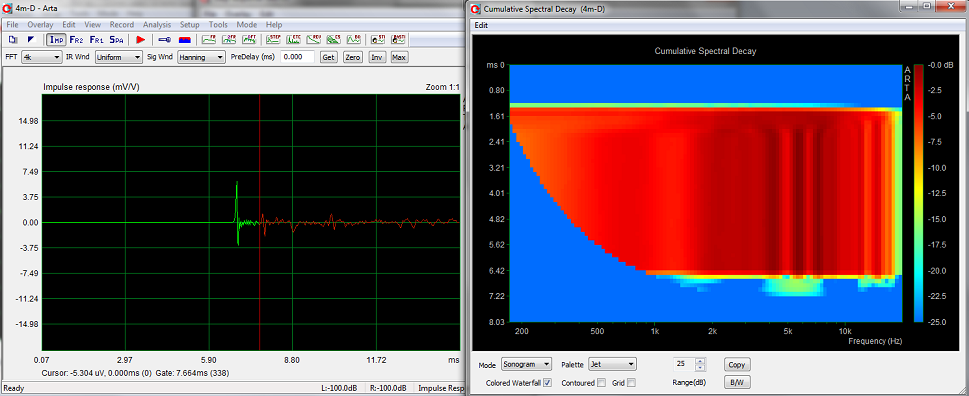Select the Fr1 single-channel frequency response mode
Image resolution: width=969 pixels, height=396 pixels.
[x=96, y=40]
